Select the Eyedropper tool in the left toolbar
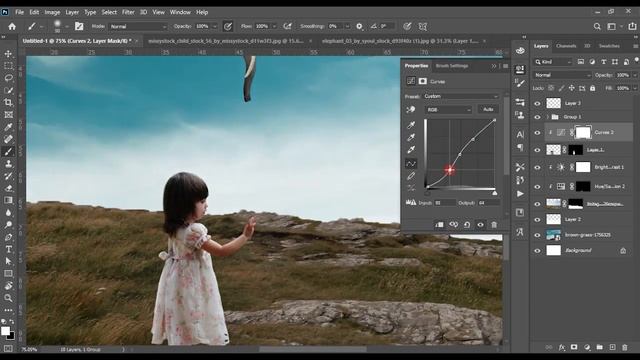Viewport: 640px width, 360px height. tap(8, 127)
